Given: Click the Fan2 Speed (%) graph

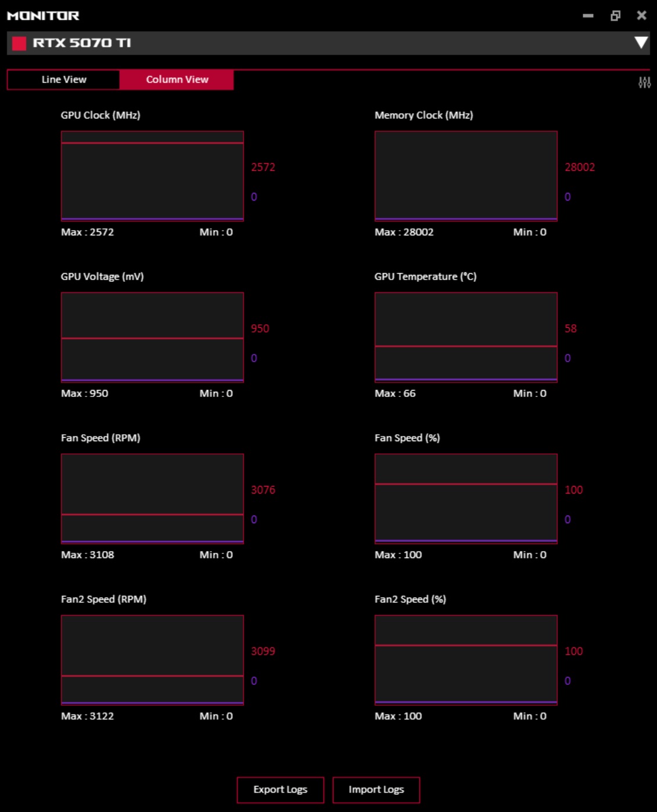Looking at the screenshot, I should click(466, 660).
